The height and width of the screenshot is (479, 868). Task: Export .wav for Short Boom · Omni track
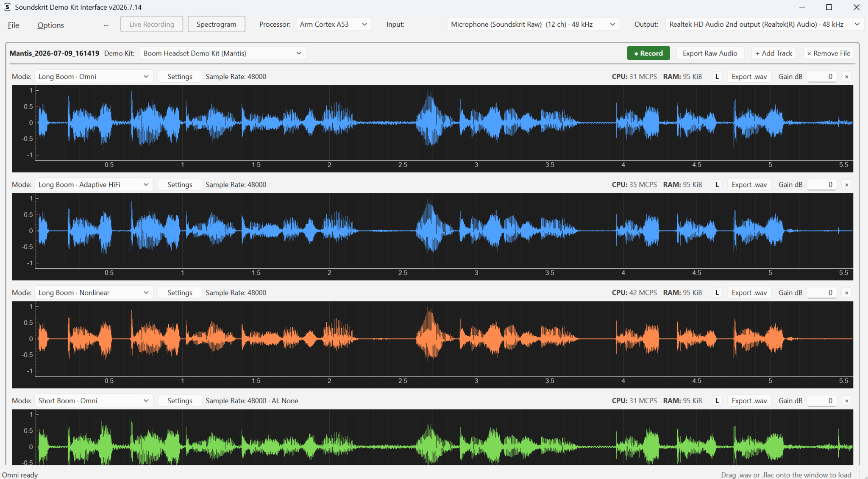749,401
